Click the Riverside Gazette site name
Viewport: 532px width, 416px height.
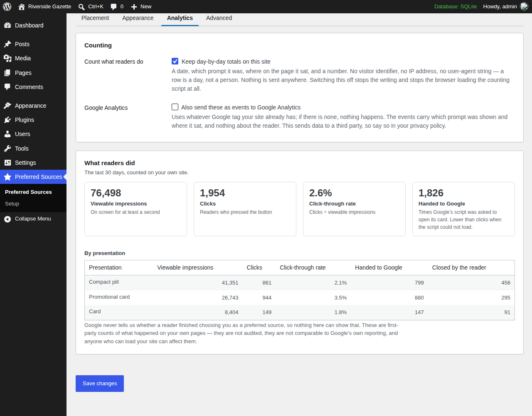49,7
